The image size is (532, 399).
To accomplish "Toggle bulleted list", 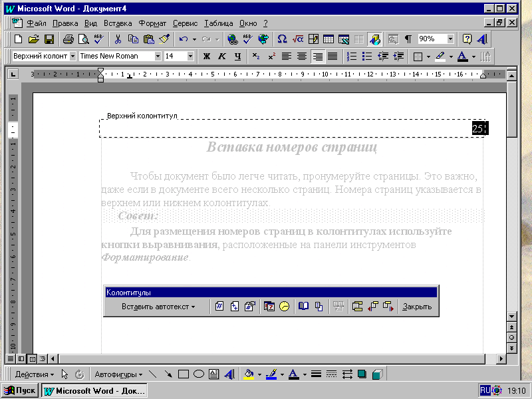I will pos(367,57).
